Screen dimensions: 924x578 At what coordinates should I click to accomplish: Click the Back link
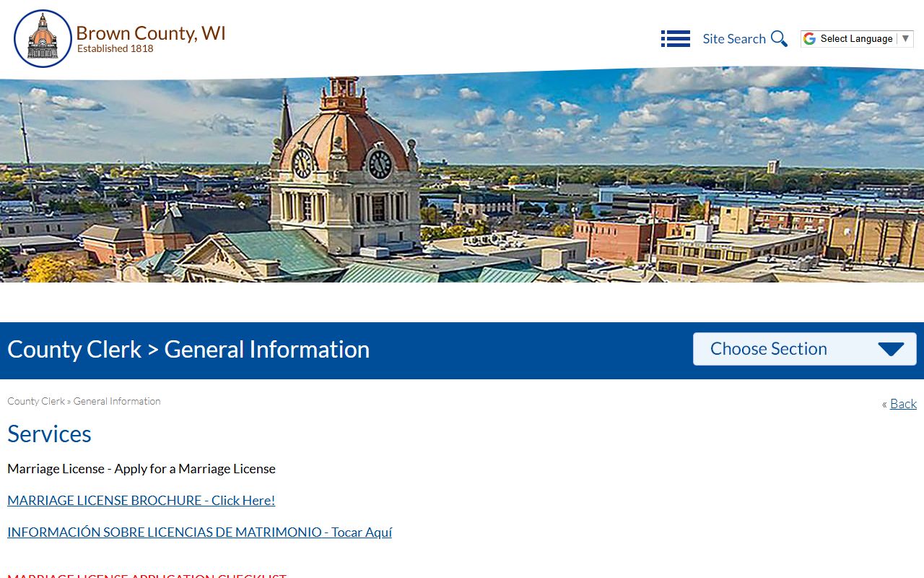[903, 404]
